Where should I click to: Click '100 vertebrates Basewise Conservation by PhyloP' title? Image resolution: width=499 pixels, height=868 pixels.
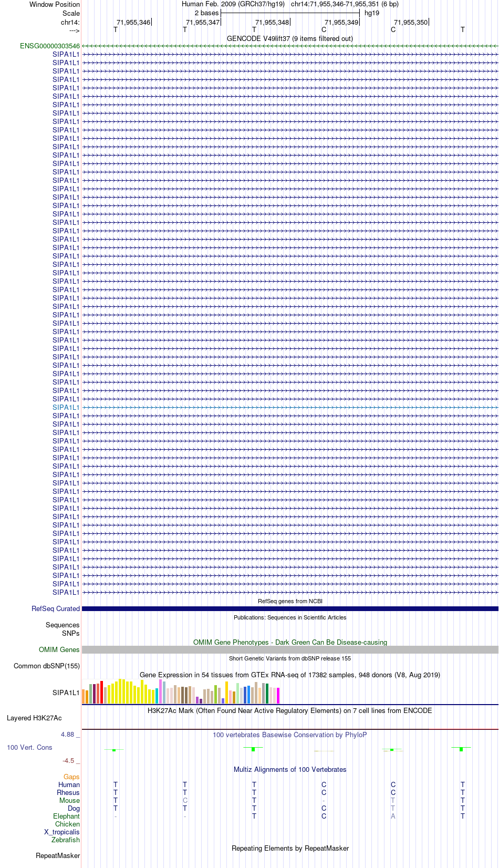[290, 735]
